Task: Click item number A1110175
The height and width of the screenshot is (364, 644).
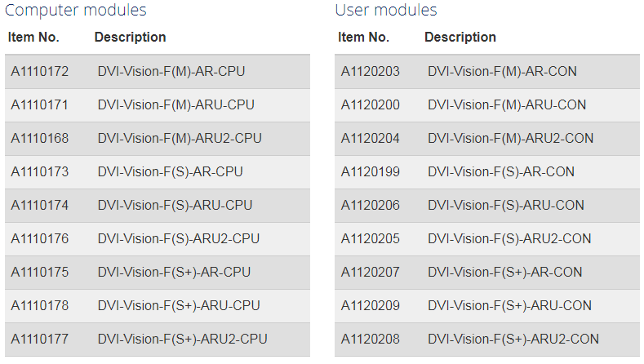Action: [40, 273]
